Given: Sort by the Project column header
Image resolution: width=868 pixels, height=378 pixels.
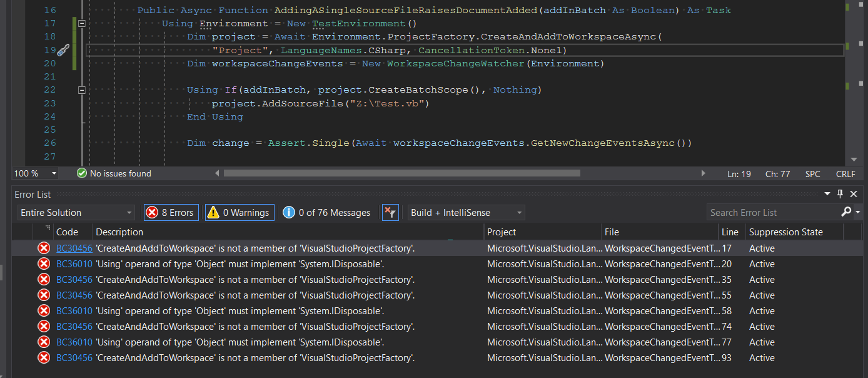Looking at the screenshot, I should pos(502,232).
